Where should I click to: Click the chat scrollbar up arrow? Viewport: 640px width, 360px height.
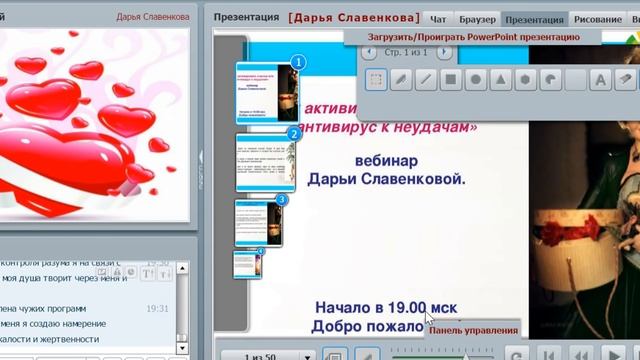[x=182, y=268]
